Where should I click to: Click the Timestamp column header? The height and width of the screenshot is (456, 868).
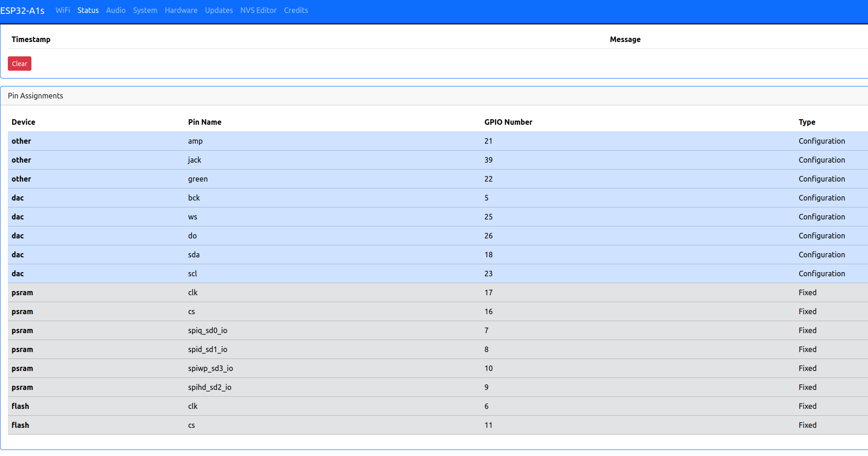(x=31, y=39)
